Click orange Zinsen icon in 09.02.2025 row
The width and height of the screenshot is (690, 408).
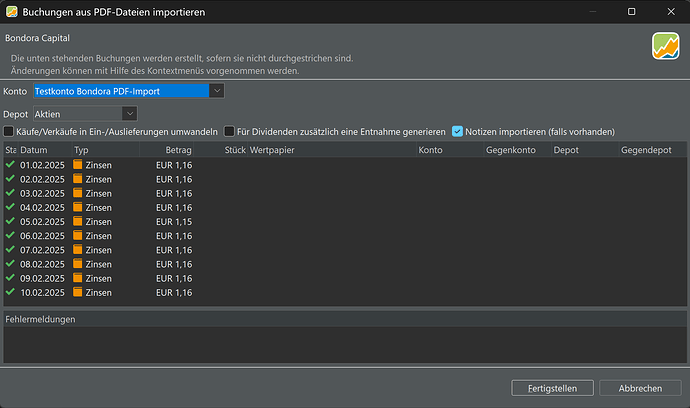pyautogui.click(x=78, y=278)
